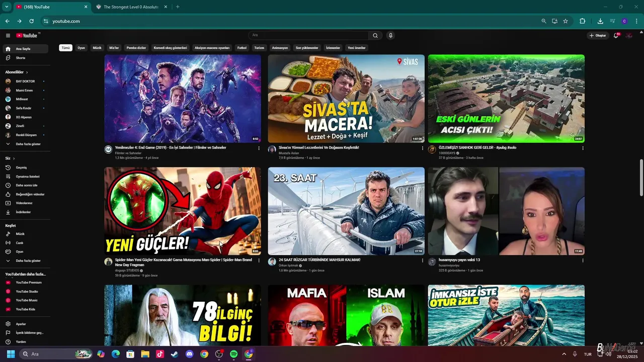The height and width of the screenshot is (362, 644).
Task: Open options menu for Yenilmezler 4 video
Action: click(259, 148)
